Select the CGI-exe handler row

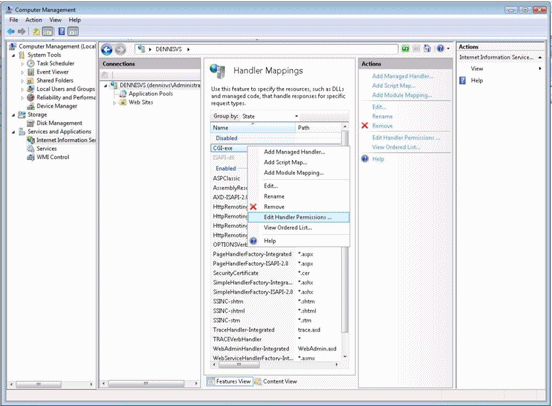click(229, 148)
